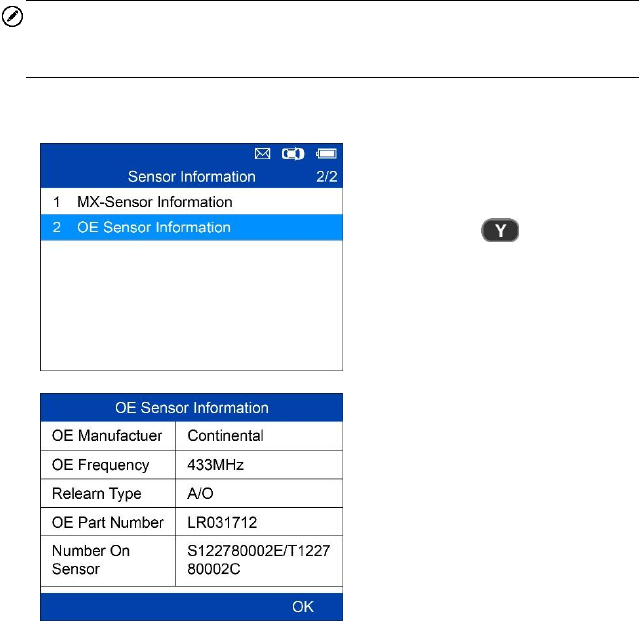639x621 pixels.
Task: Click the 433MHz value cell
Action: coord(259,465)
